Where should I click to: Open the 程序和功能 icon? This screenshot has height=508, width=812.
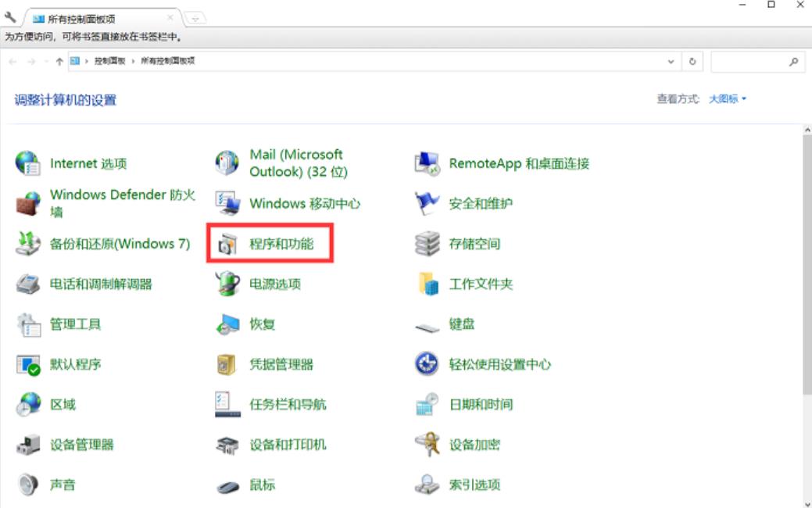click(227, 243)
